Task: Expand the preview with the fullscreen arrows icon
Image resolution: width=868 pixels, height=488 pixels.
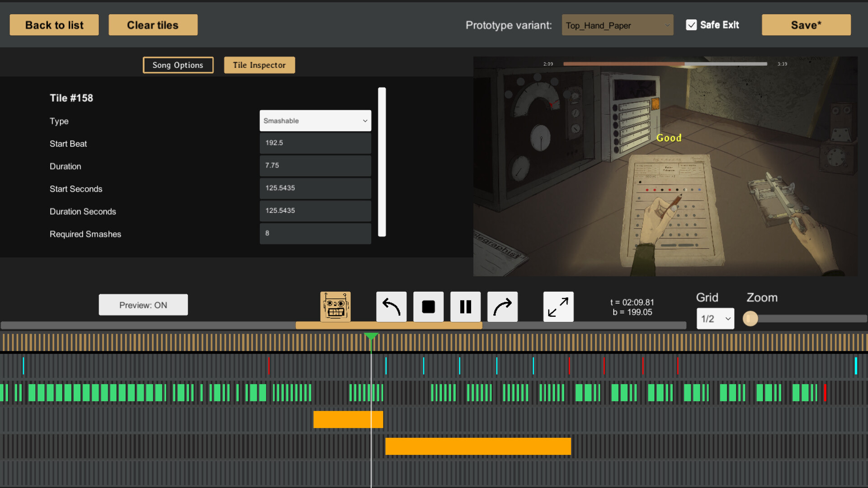Action: pos(558,307)
